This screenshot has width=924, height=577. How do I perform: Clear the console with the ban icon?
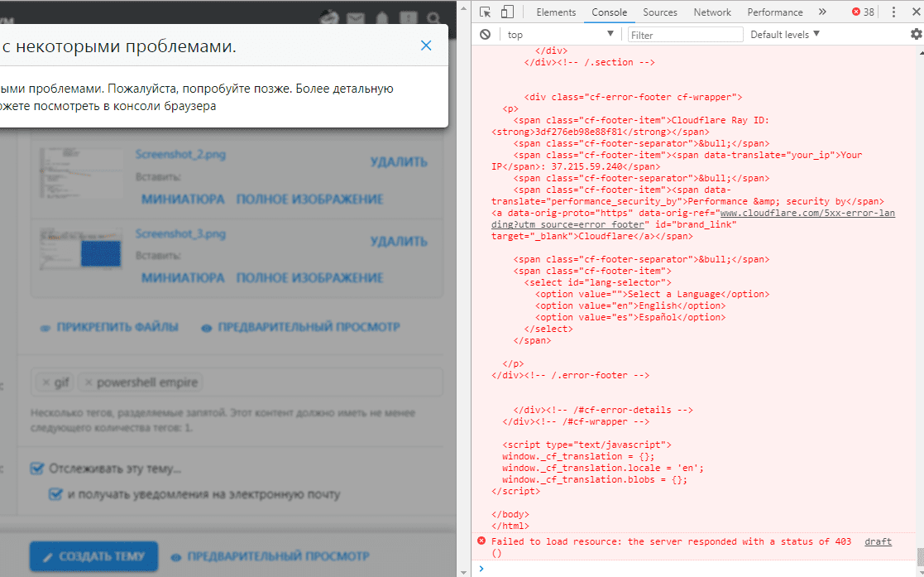coord(486,34)
